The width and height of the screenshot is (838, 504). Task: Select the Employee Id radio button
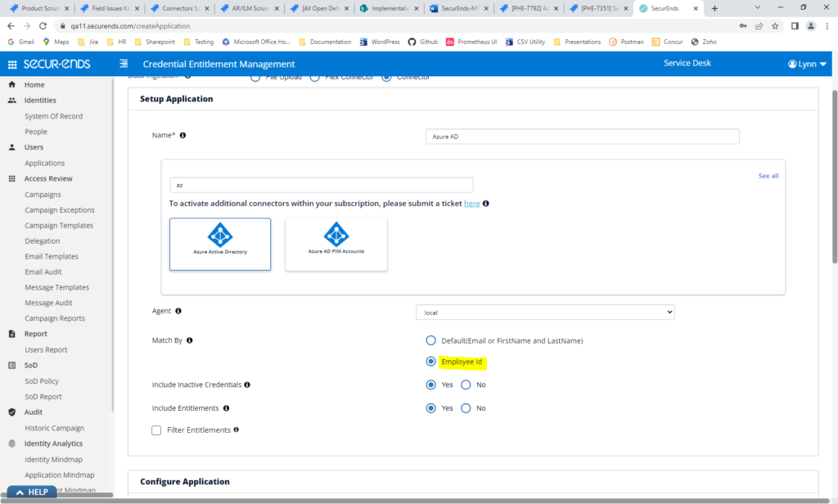click(430, 362)
